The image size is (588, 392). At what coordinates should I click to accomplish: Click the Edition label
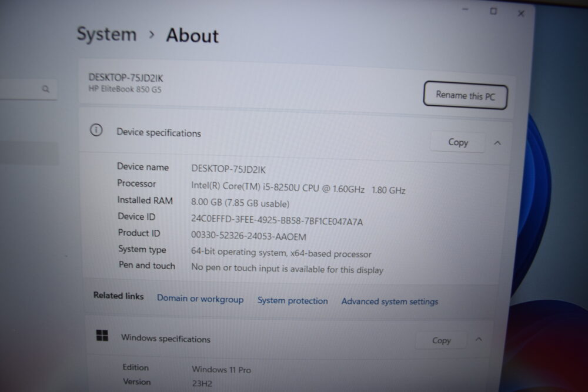tap(135, 367)
